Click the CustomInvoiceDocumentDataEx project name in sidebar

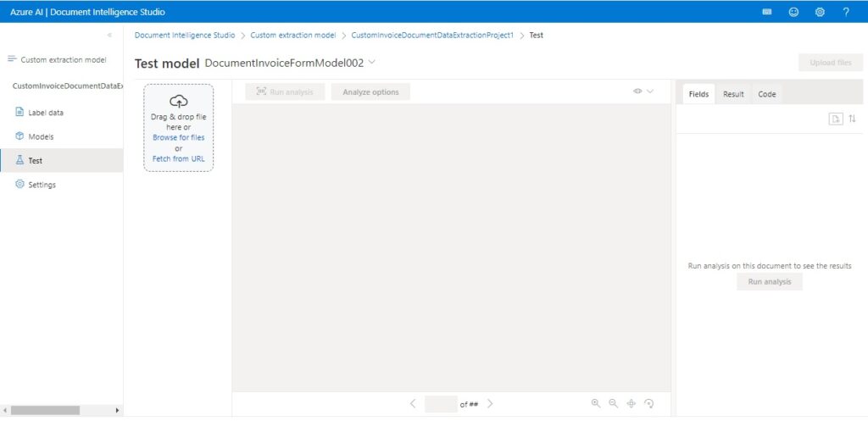pos(67,86)
